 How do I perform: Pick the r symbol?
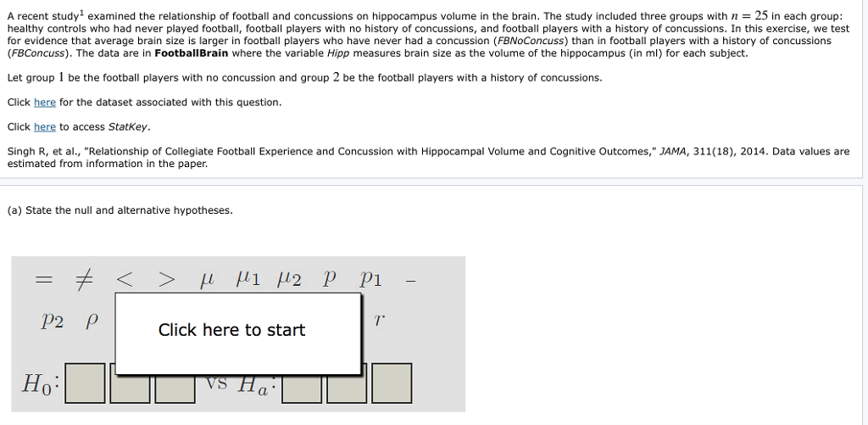tap(379, 321)
